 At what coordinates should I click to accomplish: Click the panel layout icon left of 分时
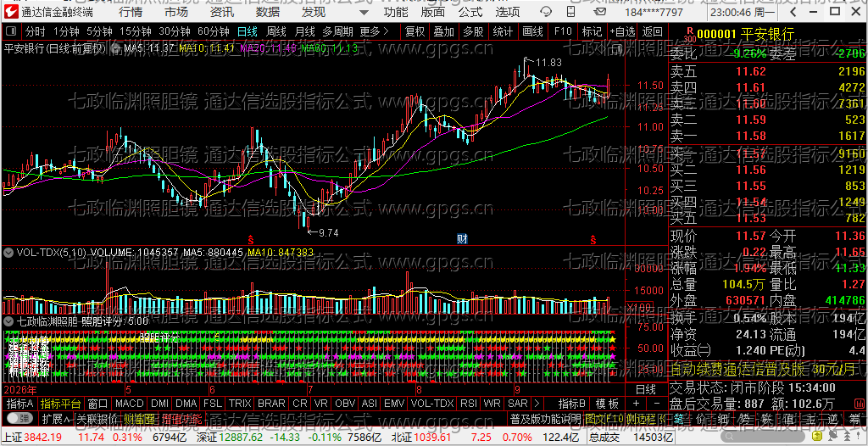[x=12, y=31]
